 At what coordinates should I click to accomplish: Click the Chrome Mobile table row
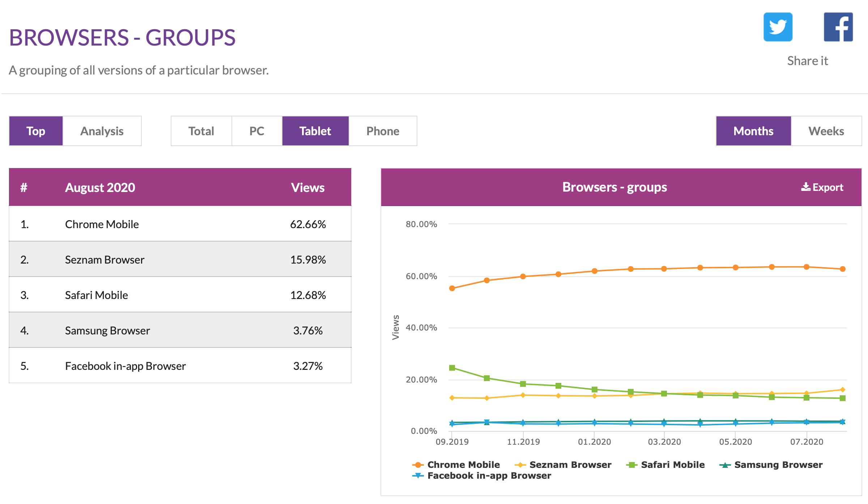180,224
